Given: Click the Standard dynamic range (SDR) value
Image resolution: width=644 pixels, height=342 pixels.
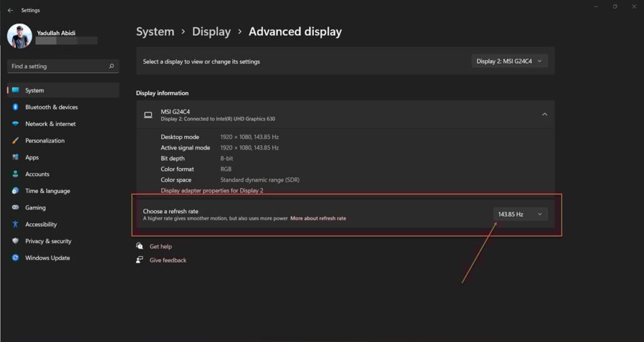Looking at the screenshot, I should [260, 180].
